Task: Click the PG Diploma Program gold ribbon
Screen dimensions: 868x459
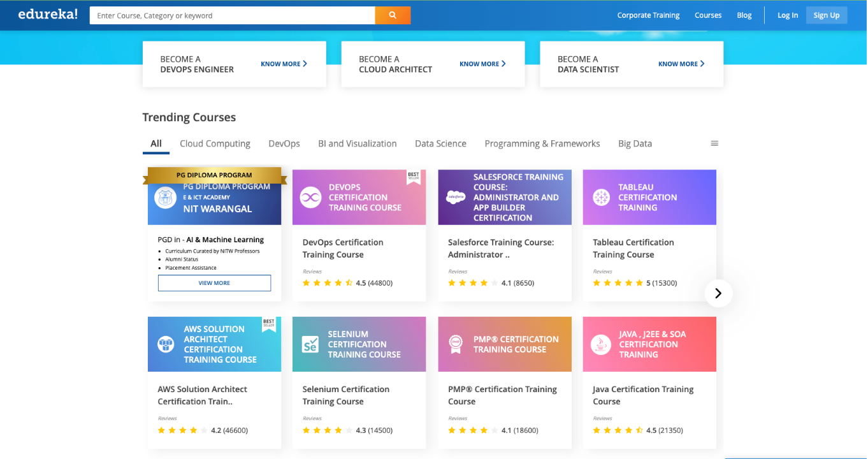Action: 214,175
